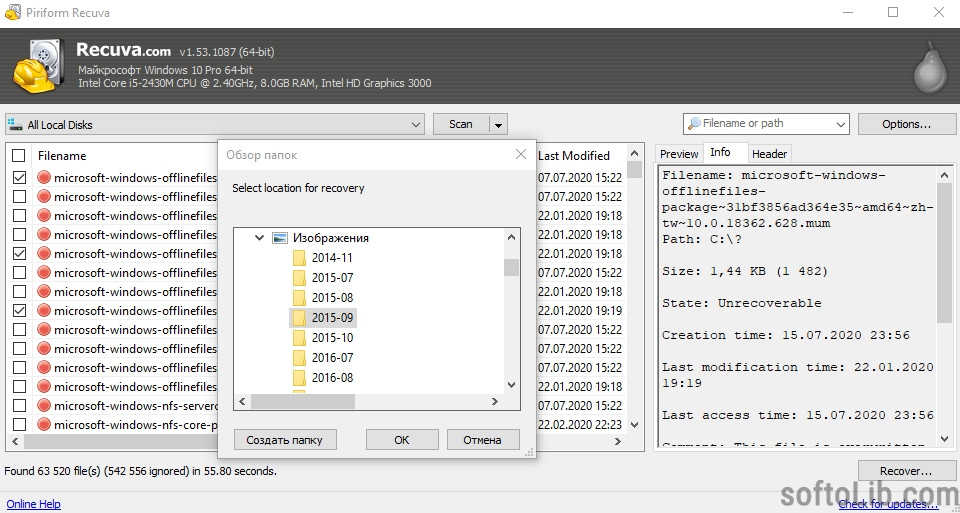
Task: Click the 'Path: C:\?' info line
Action: (x=702, y=239)
